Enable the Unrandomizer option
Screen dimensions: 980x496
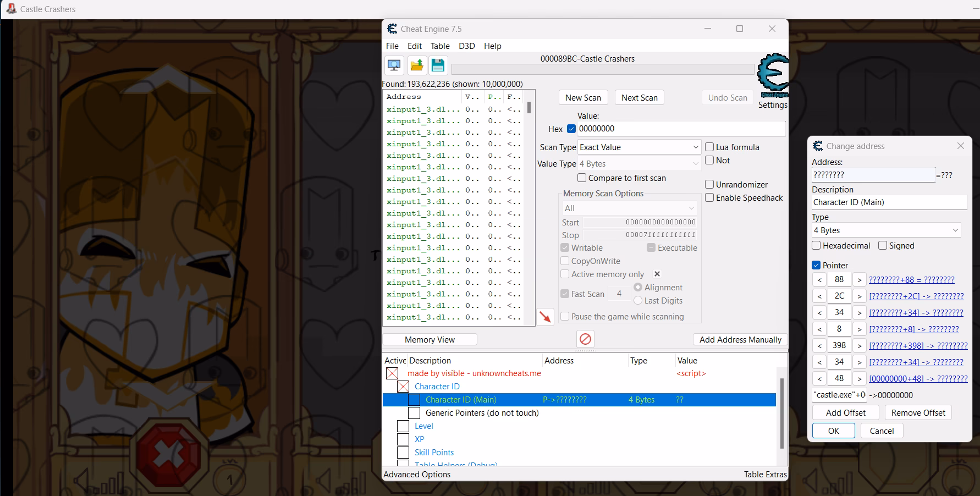tap(709, 184)
